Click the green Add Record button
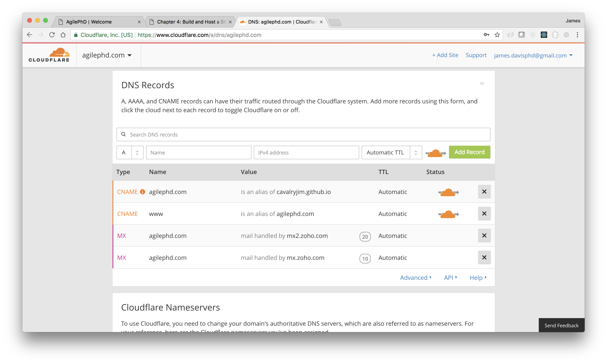 (469, 152)
